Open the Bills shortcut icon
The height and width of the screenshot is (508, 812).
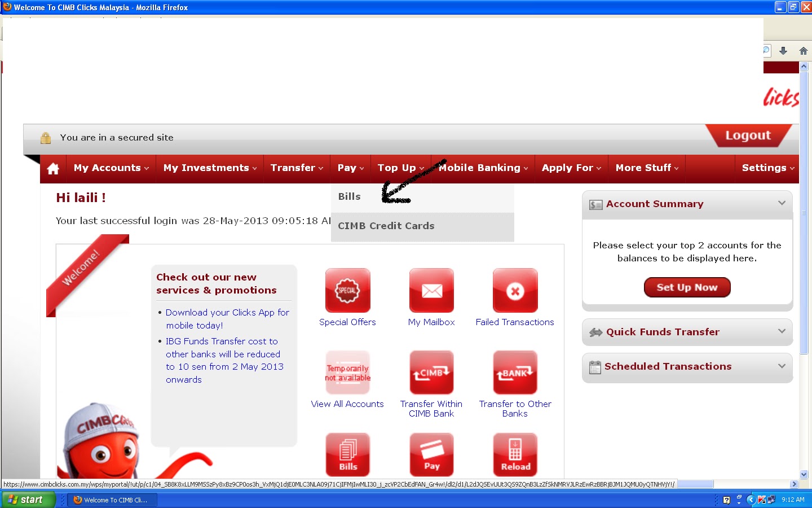348,455
